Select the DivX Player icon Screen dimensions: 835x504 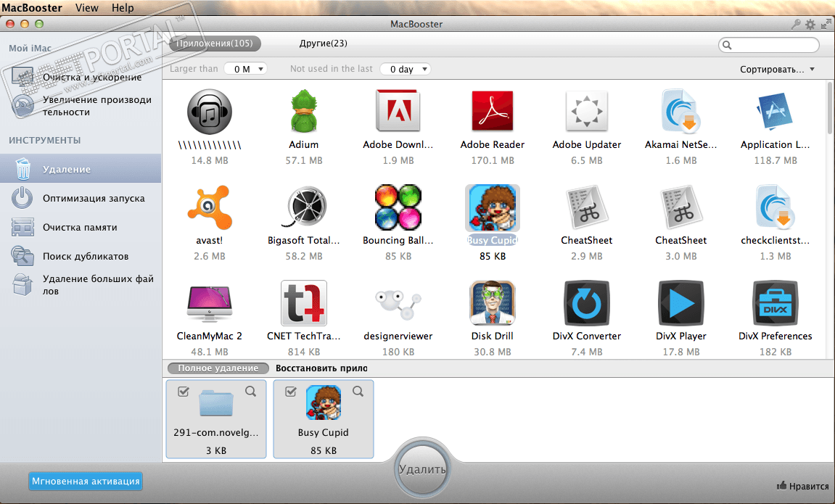point(680,303)
